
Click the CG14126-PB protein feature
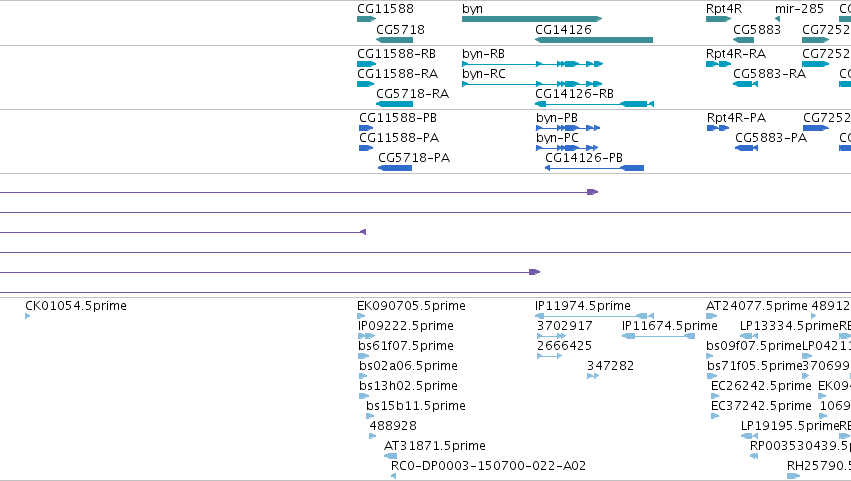[594, 168]
